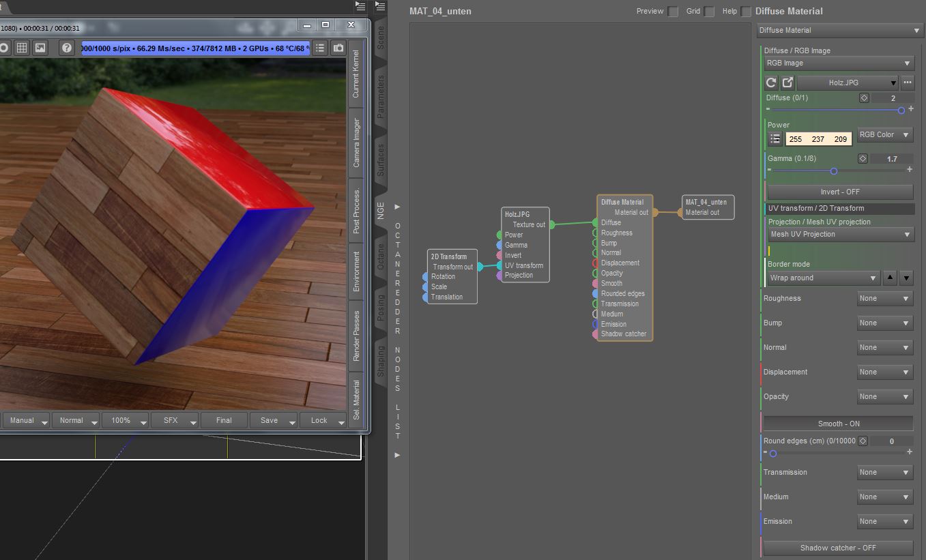The image size is (926, 560).
Task: Toggle the Grid checkbox
Action: (710, 12)
